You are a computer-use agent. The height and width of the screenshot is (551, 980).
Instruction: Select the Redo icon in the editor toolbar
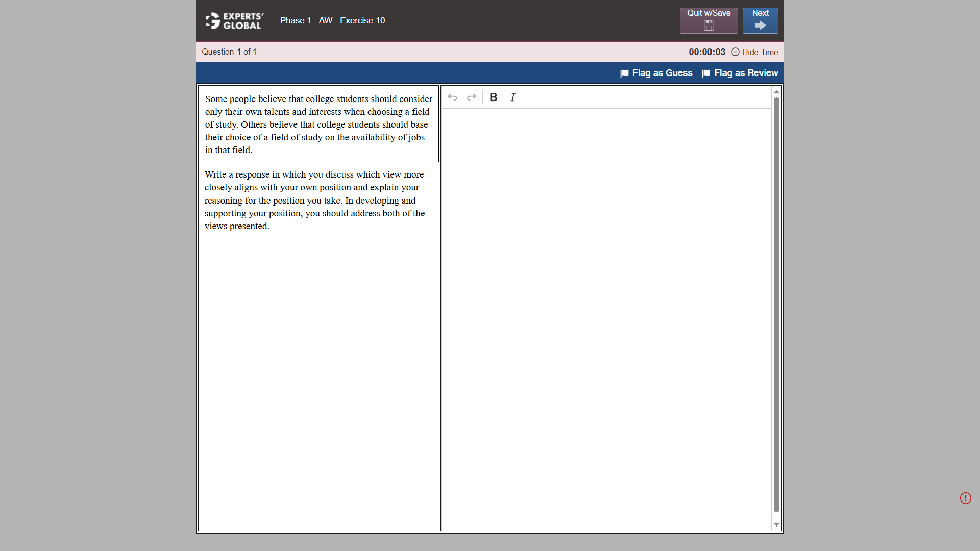point(471,97)
